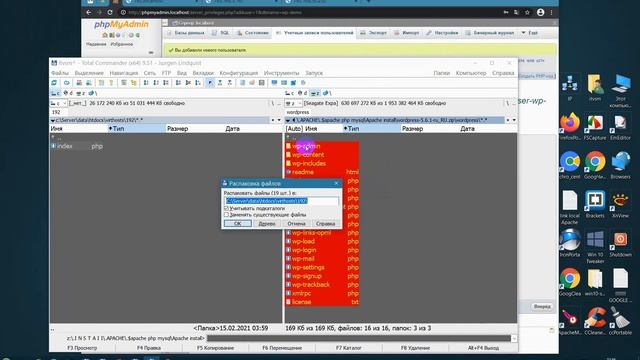This screenshot has height=360, width=640.
Task: Select drive z button in right panel
Action: (x=314, y=93)
